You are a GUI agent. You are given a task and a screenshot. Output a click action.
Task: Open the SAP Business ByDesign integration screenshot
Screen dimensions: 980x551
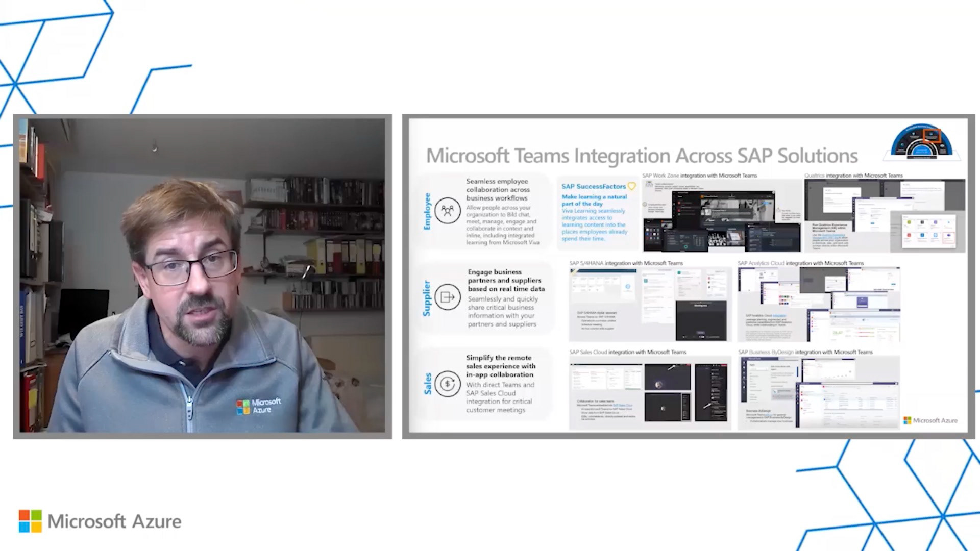[x=819, y=392]
